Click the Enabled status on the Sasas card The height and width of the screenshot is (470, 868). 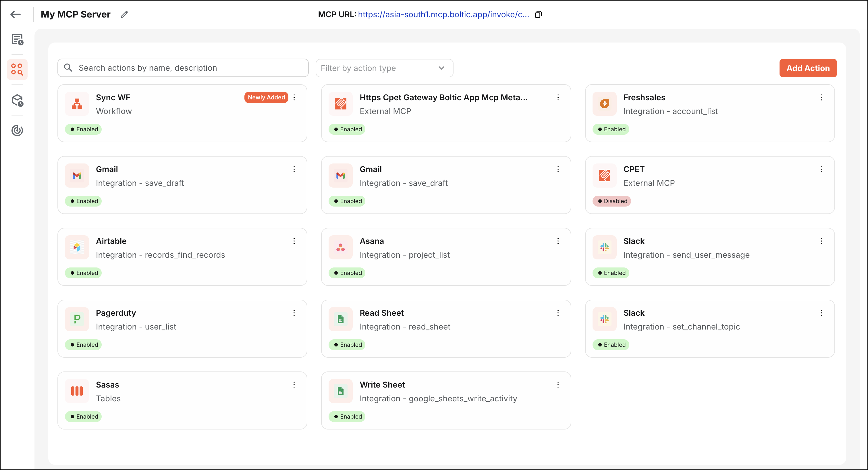(x=84, y=417)
